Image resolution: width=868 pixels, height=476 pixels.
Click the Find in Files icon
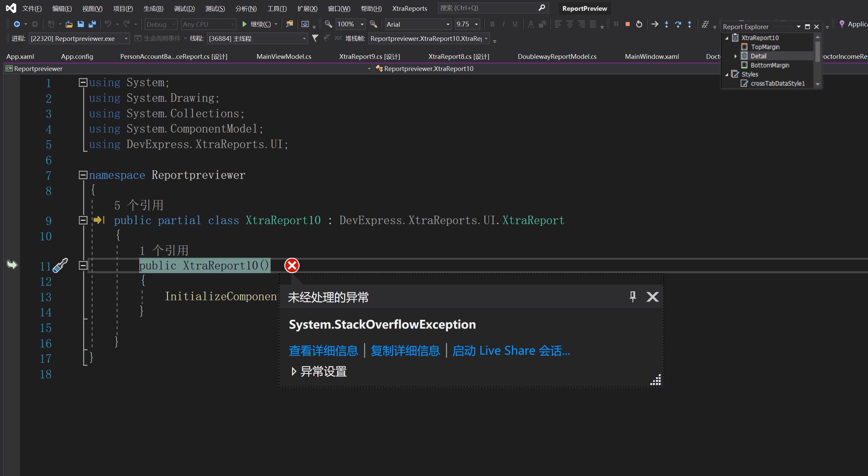click(x=289, y=24)
